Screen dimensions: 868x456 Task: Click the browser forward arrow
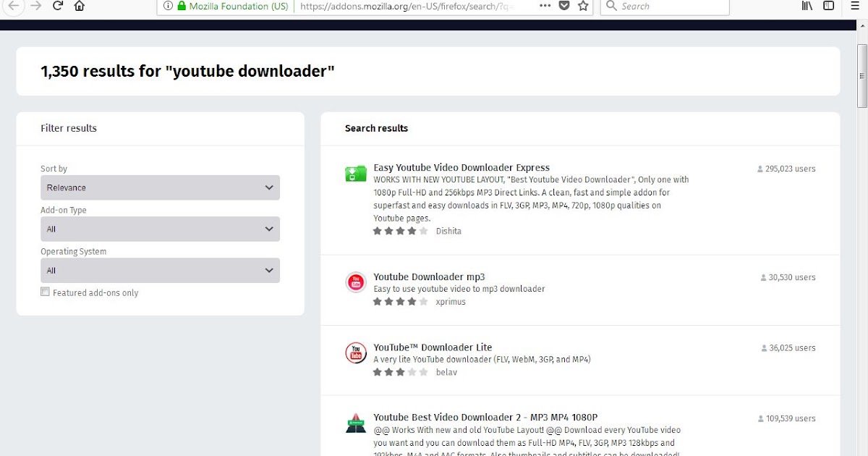coord(35,6)
